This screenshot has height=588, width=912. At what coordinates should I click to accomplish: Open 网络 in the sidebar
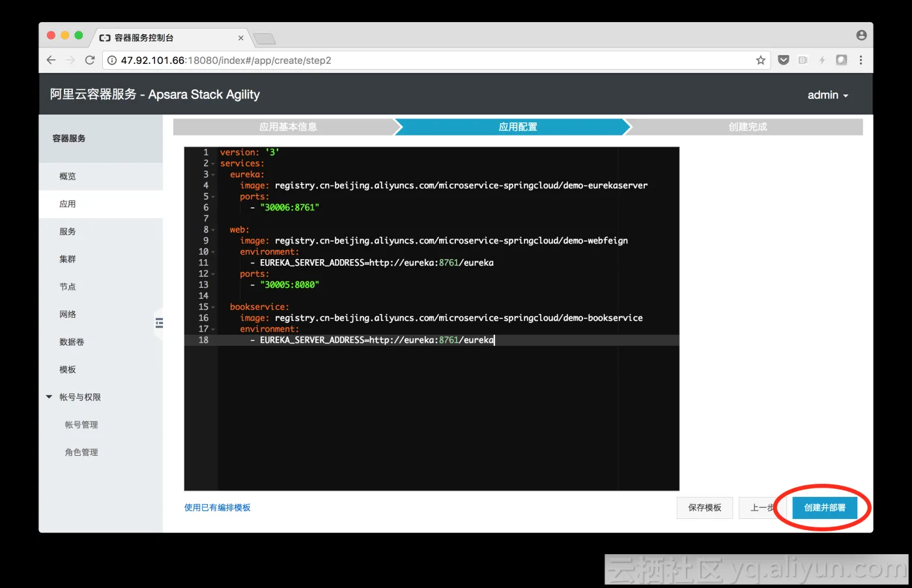pyautogui.click(x=100, y=314)
